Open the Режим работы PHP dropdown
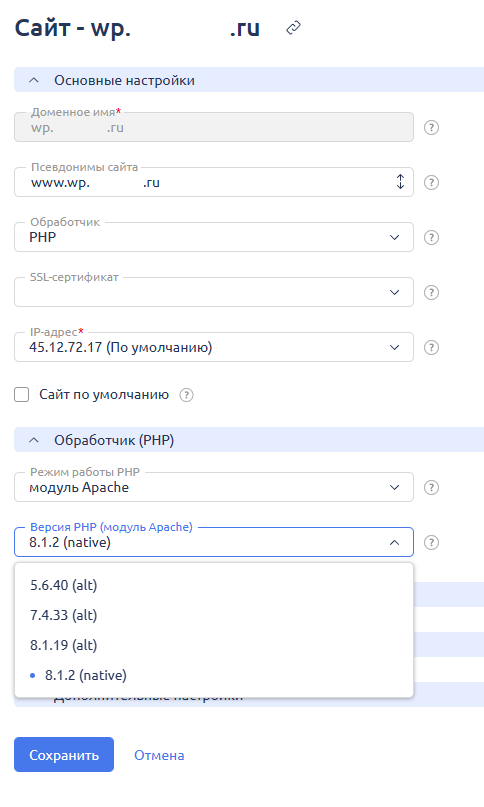484x807 pixels. coord(214,487)
